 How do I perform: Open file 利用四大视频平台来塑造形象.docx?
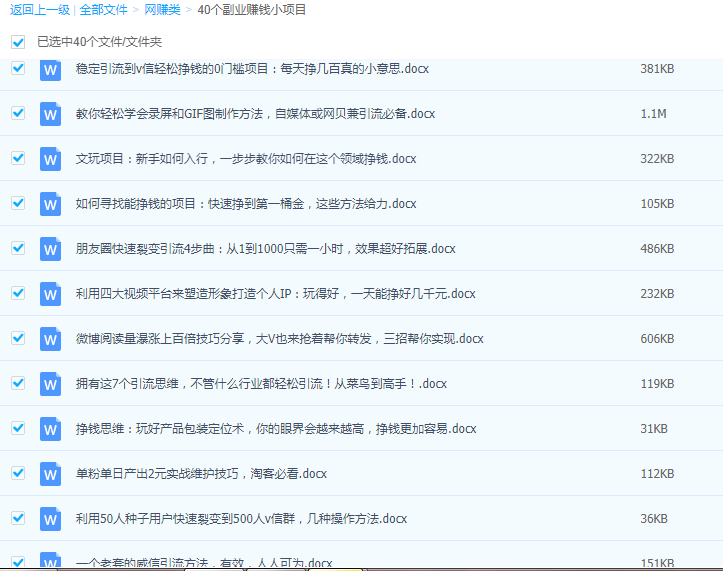point(276,294)
